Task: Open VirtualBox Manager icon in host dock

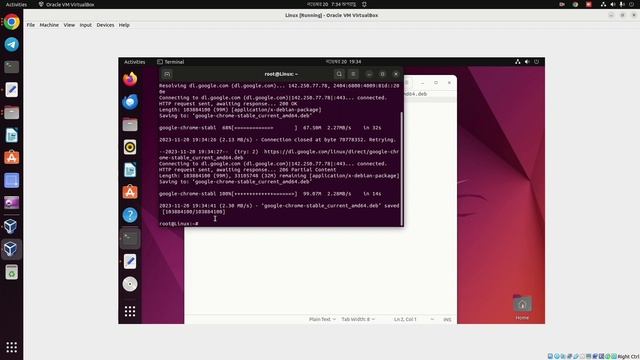Action: point(11,226)
